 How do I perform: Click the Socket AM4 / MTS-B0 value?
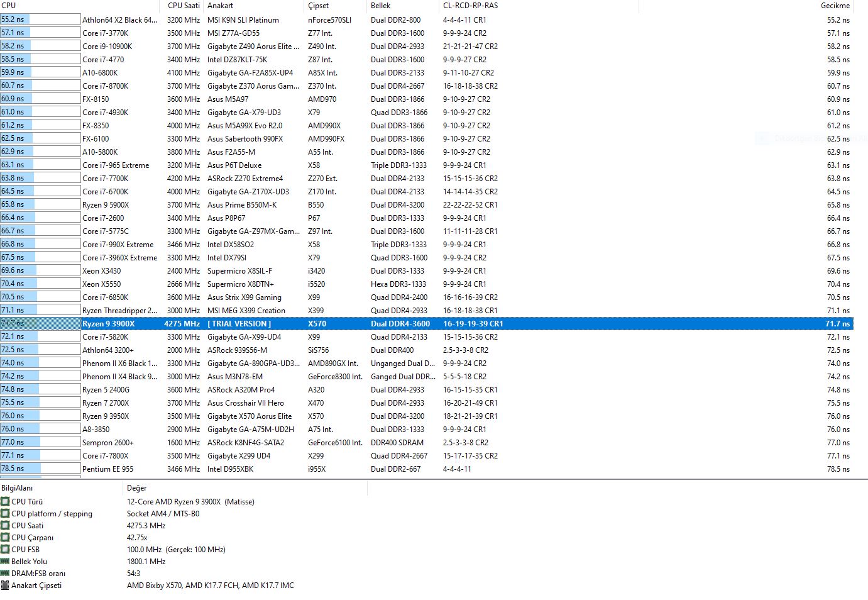pyautogui.click(x=163, y=513)
